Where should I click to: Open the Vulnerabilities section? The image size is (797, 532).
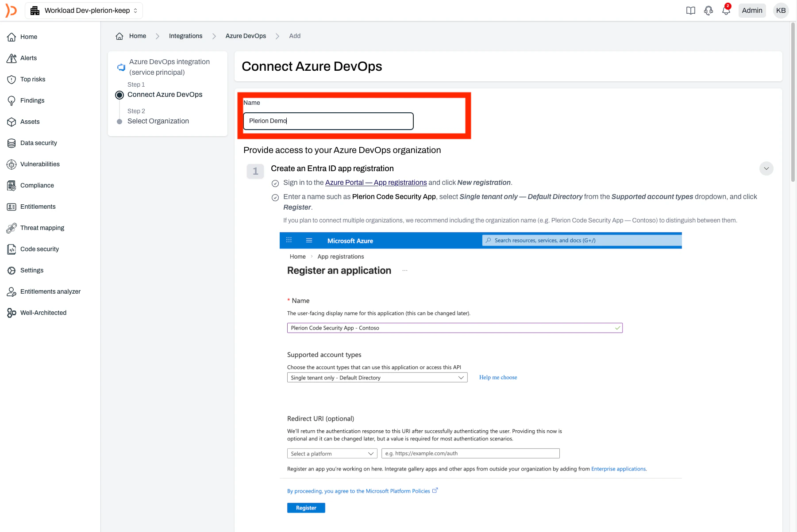click(x=40, y=164)
